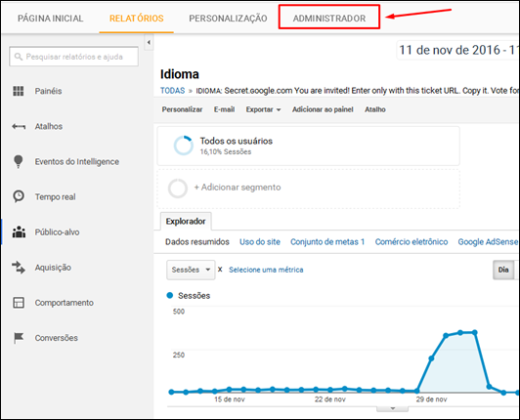Open the Personalização tab
The height and width of the screenshot is (420, 520).
point(228,19)
